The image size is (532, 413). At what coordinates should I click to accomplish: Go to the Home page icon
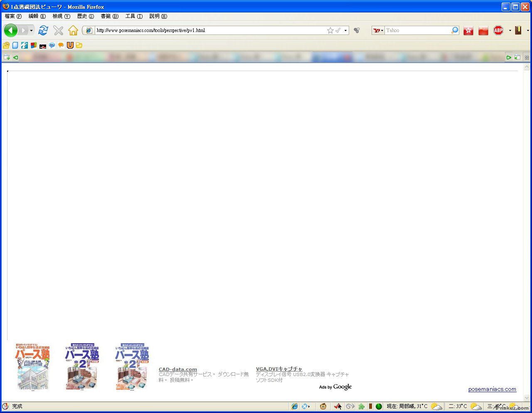(x=73, y=30)
